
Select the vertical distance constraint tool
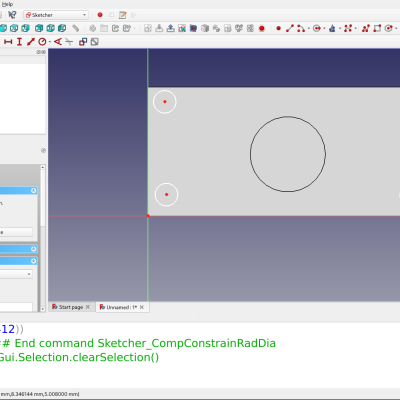19,42
